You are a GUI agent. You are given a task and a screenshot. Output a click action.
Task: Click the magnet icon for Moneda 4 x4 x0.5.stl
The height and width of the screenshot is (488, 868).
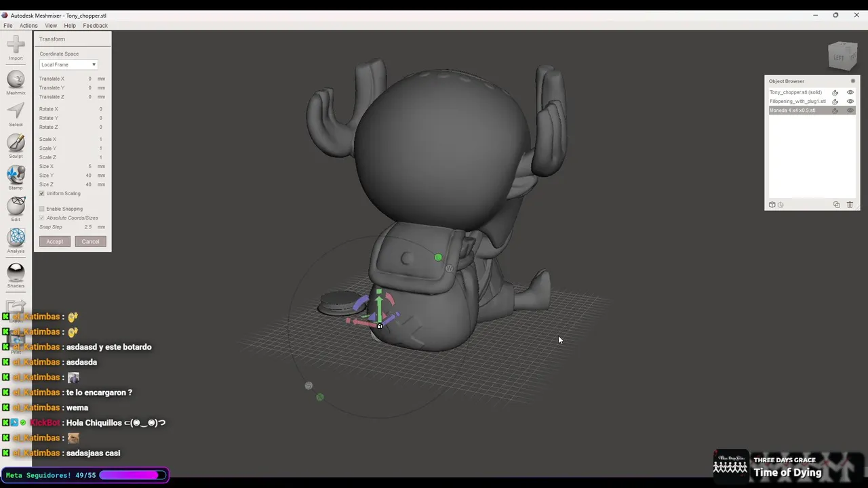pos(835,110)
